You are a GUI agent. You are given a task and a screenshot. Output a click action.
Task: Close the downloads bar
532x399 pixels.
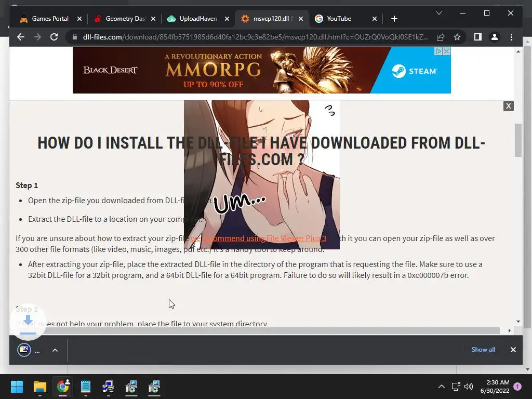(x=513, y=350)
